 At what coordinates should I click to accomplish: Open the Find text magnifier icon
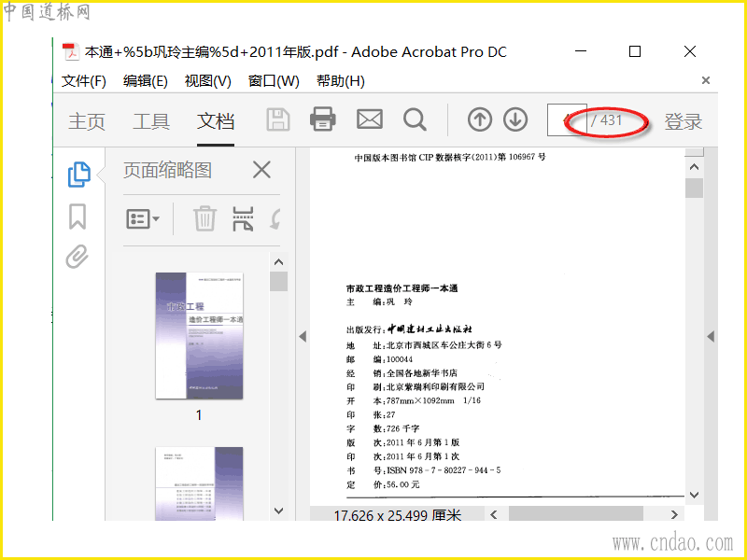[x=415, y=119]
